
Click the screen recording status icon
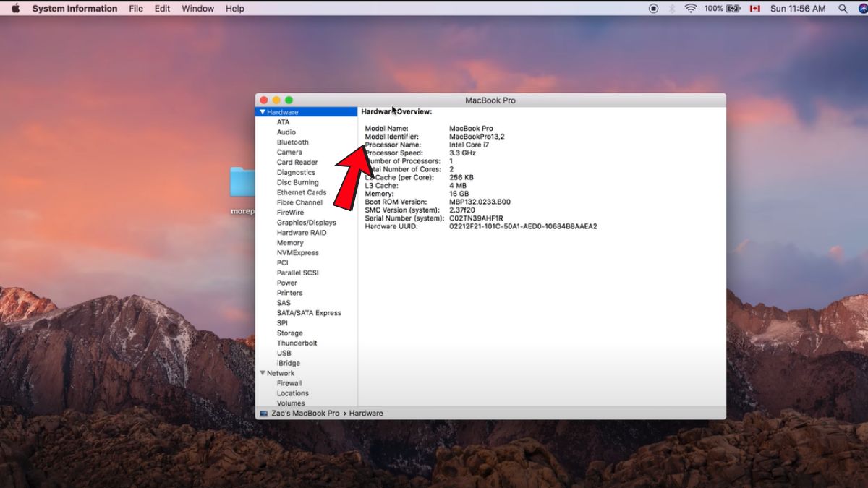[654, 9]
